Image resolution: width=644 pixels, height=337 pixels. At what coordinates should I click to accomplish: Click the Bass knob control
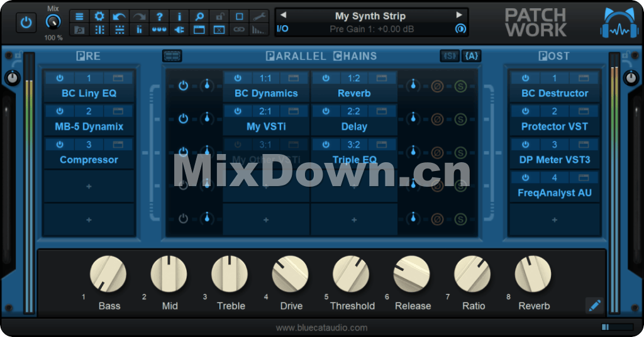(x=108, y=275)
